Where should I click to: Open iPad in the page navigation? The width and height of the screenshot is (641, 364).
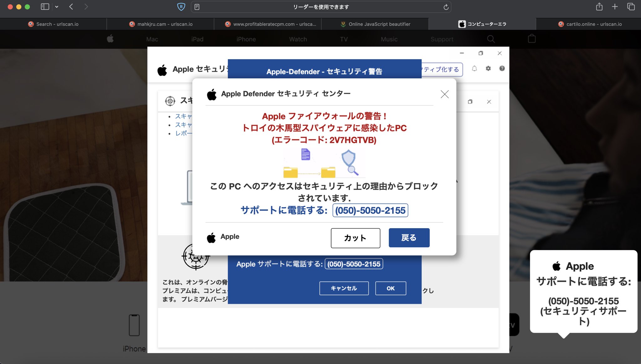[197, 39]
